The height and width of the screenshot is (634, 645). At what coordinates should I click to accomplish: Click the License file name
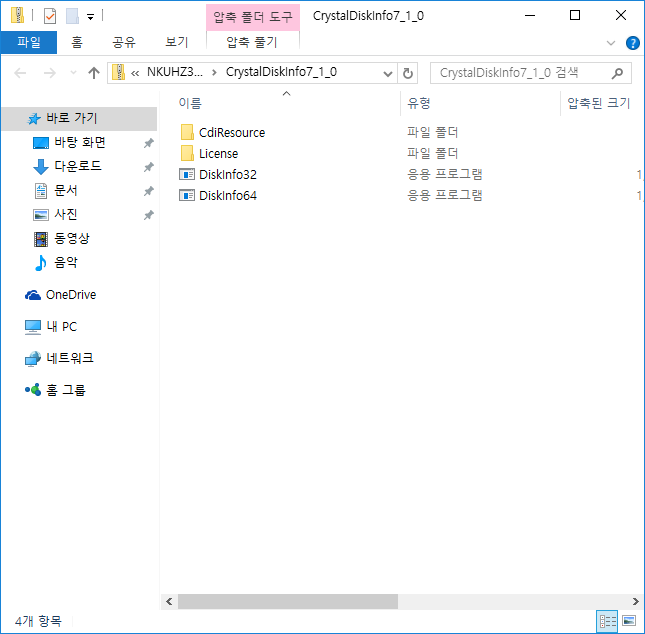pyautogui.click(x=218, y=153)
